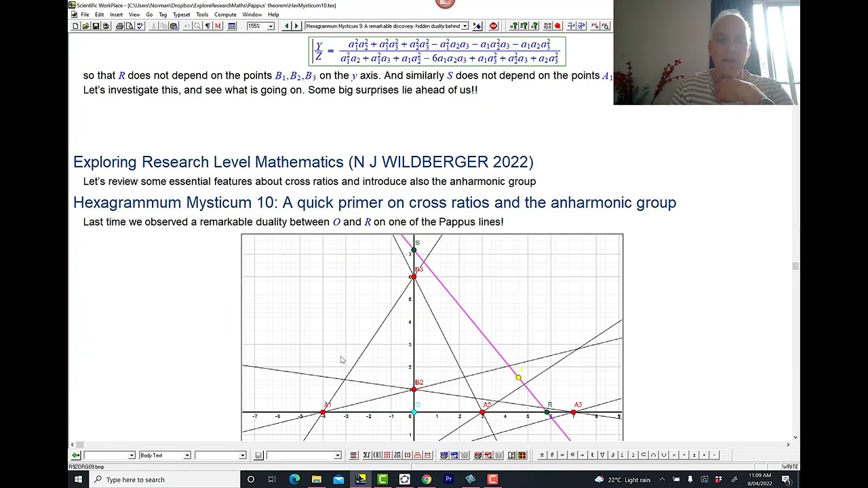Open Premiere Pro from the taskbar
The height and width of the screenshot is (488, 868).
[x=448, y=479]
